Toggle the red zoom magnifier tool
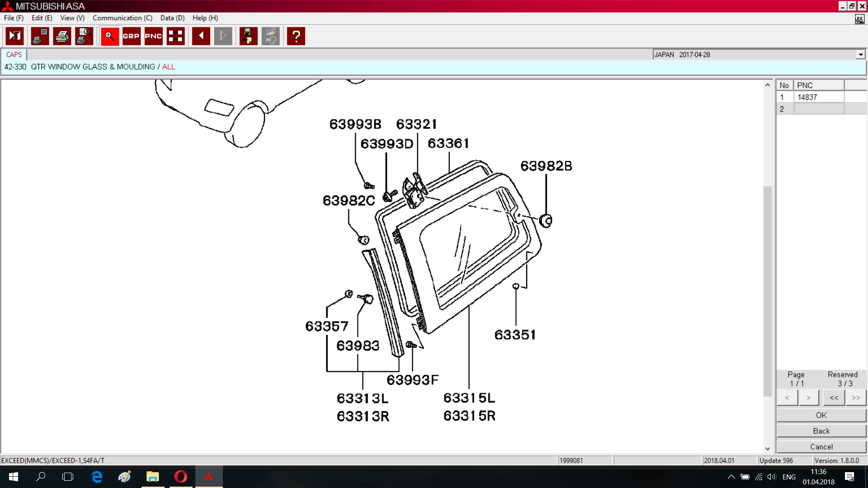The image size is (868, 488). [x=109, y=36]
